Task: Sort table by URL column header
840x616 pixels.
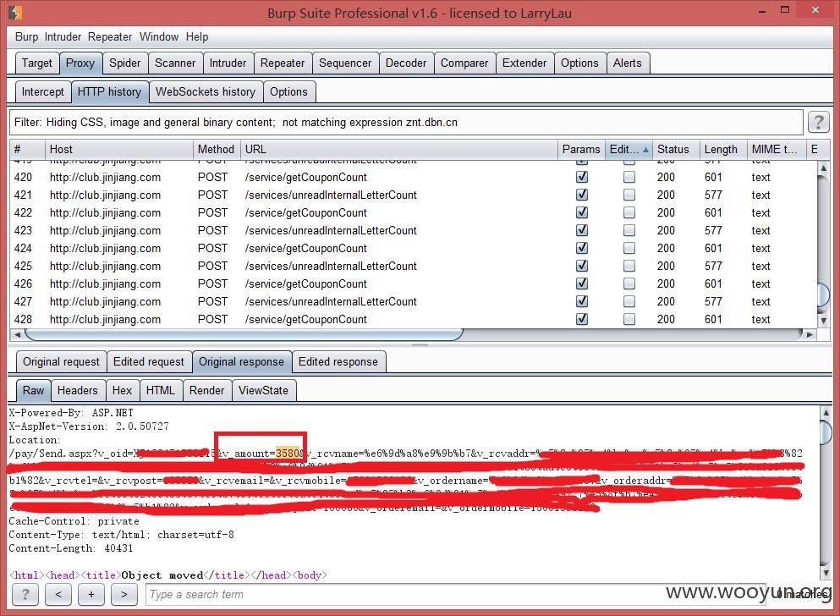Action: 399,150
